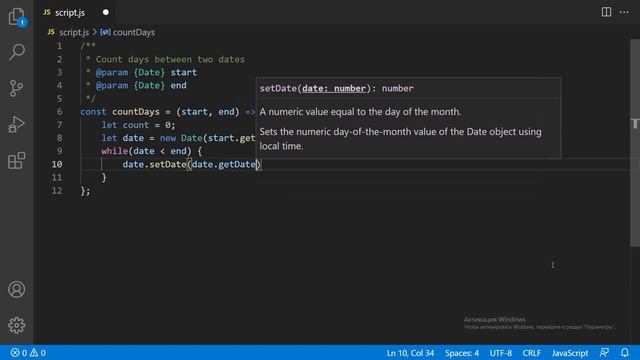Click line number 6 in gutter
Image resolution: width=640 pixels, height=360 pixels.
coord(60,111)
